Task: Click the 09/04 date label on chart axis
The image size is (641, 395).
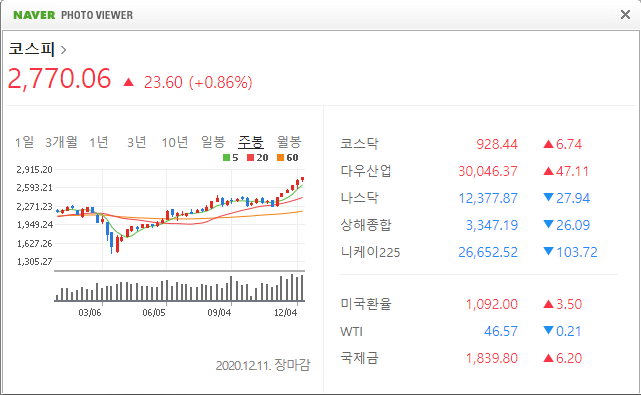Action: click(x=219, y=313)
